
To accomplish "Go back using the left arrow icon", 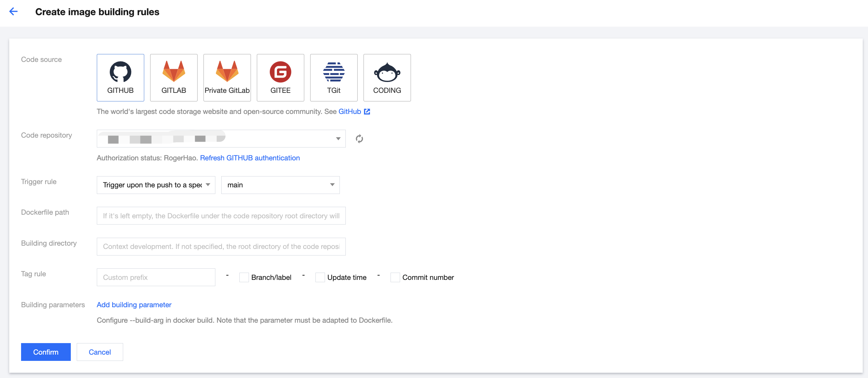I will pos(14,12).
